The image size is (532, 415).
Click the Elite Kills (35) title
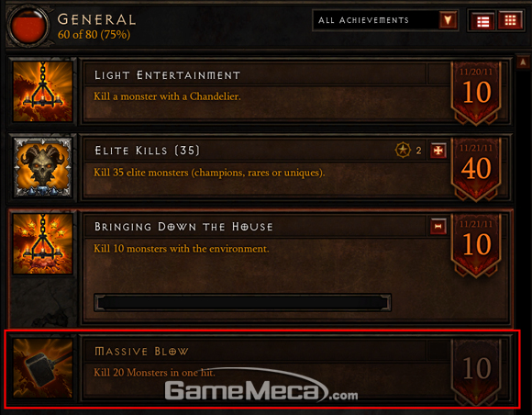point(148,151)
